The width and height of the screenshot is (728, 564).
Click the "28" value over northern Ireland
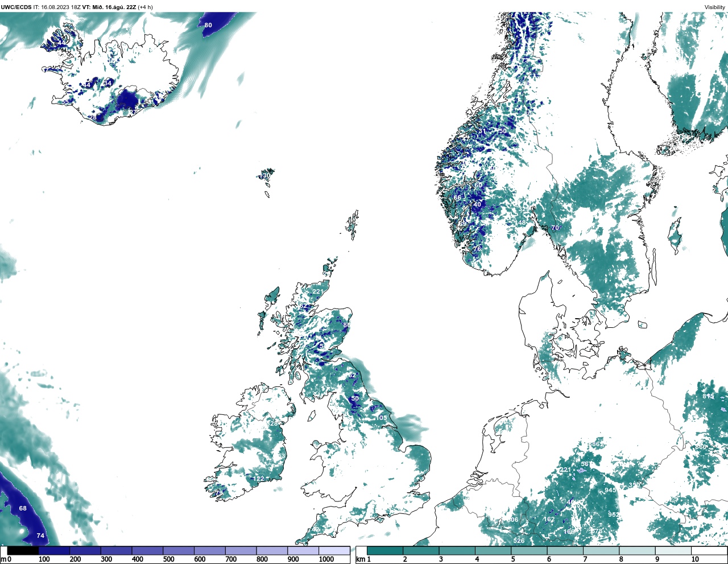274,423
